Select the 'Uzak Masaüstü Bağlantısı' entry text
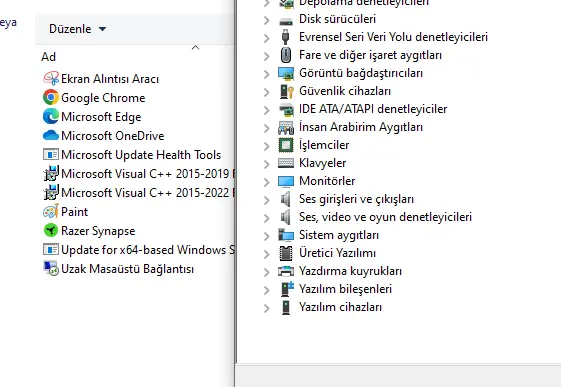Screen dimensions: 561x387 coord(127,269)
